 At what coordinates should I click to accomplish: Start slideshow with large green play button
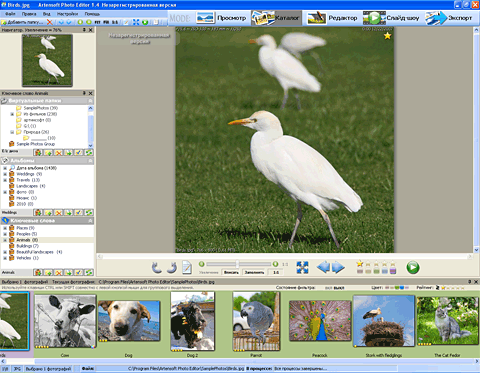click(x=413, y=267)
